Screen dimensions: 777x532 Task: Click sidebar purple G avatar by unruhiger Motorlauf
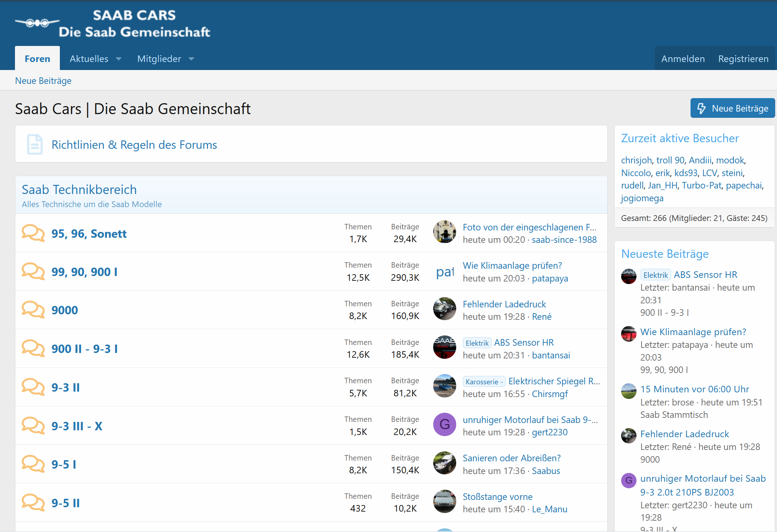629,481
